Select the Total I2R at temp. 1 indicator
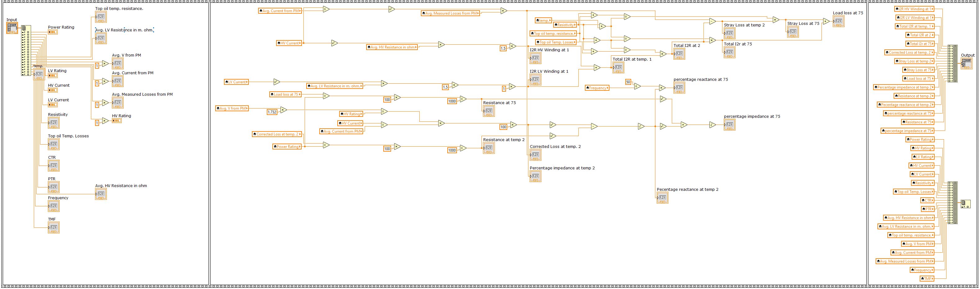 [618, 67]
